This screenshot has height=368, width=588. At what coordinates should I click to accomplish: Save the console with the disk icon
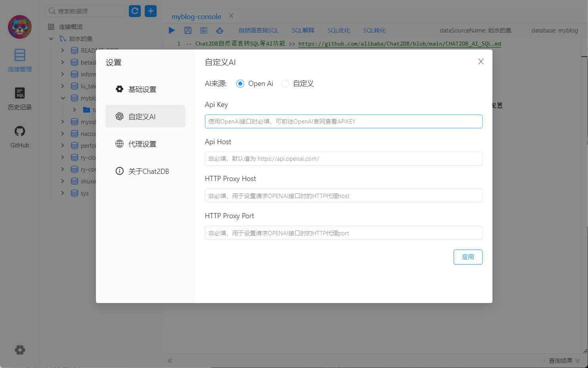point(188,31)
